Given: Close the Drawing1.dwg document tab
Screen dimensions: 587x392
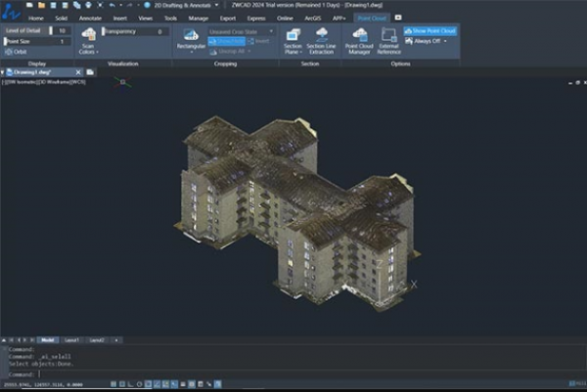Looking at the screenshot, I should pos(77,72).
